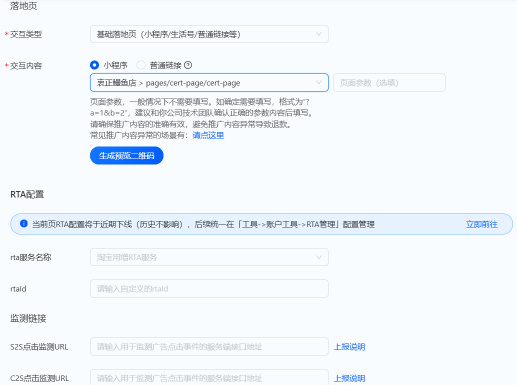Select the 小程序 radio button
This screenshot has width=517, height=385.
click(x=94, y=65)
